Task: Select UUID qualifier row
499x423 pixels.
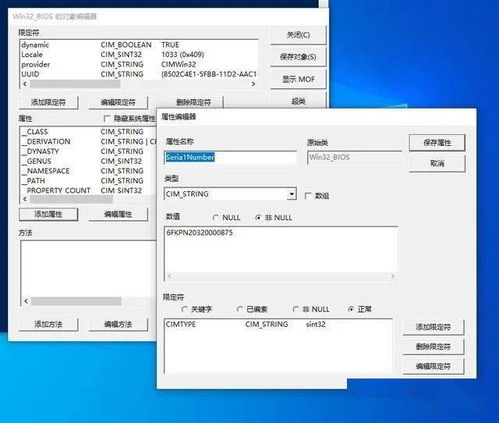Action: (x=139, y=74)
